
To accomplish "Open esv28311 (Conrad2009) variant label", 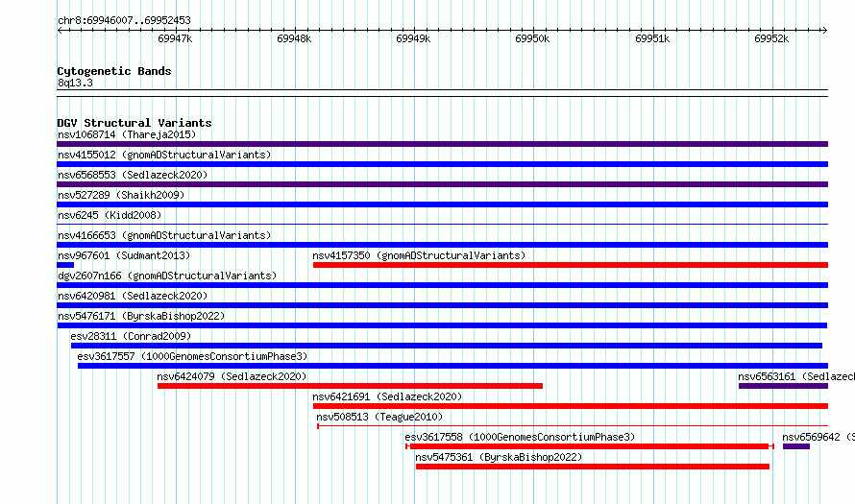I will point(131,336).
